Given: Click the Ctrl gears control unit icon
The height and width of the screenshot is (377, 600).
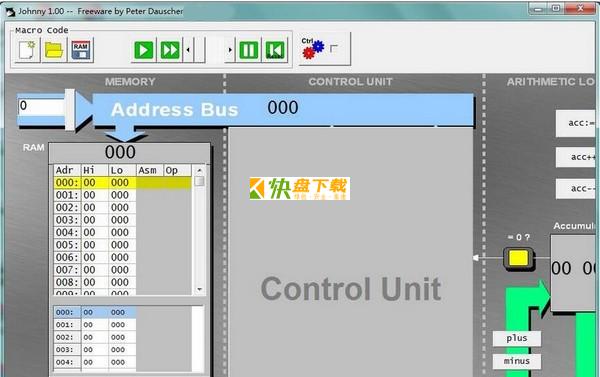Looking at the screenshot, I should 313,49.
